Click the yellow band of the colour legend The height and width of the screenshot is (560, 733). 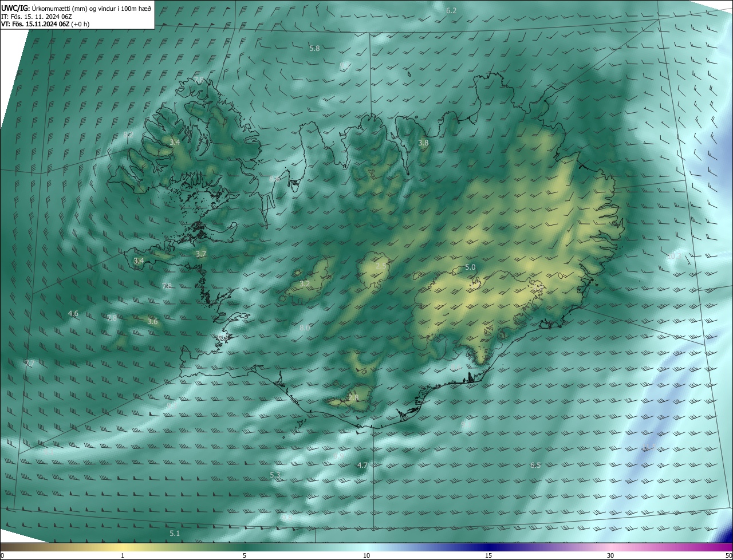click(123, 547)
